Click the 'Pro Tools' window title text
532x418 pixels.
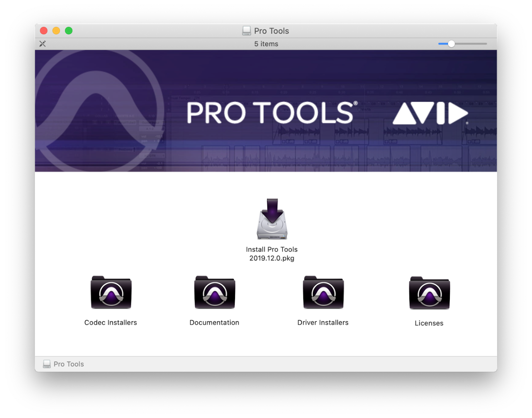[271, 31]
